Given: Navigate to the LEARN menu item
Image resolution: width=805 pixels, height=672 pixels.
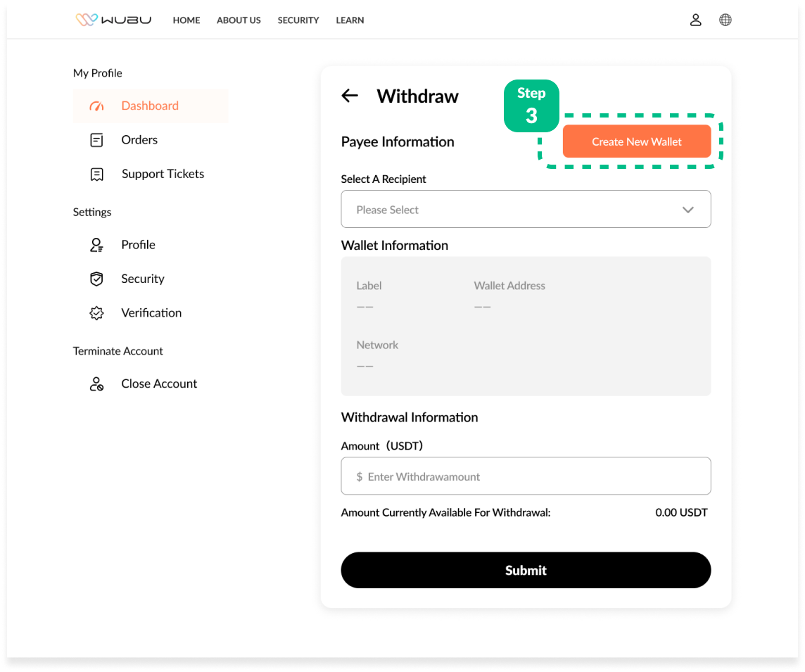Looking at the screenshot, I should [x=350, y=20].
